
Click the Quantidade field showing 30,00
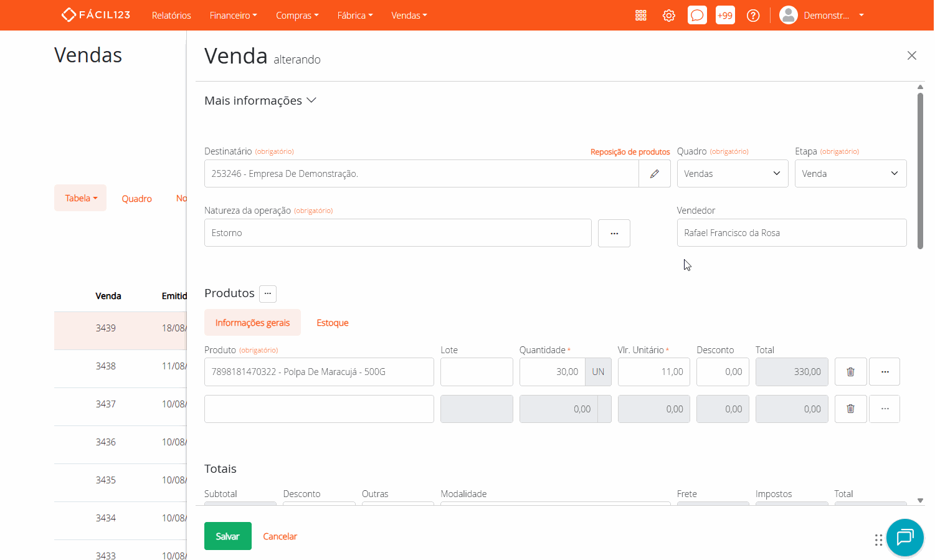tap(553, 372)
